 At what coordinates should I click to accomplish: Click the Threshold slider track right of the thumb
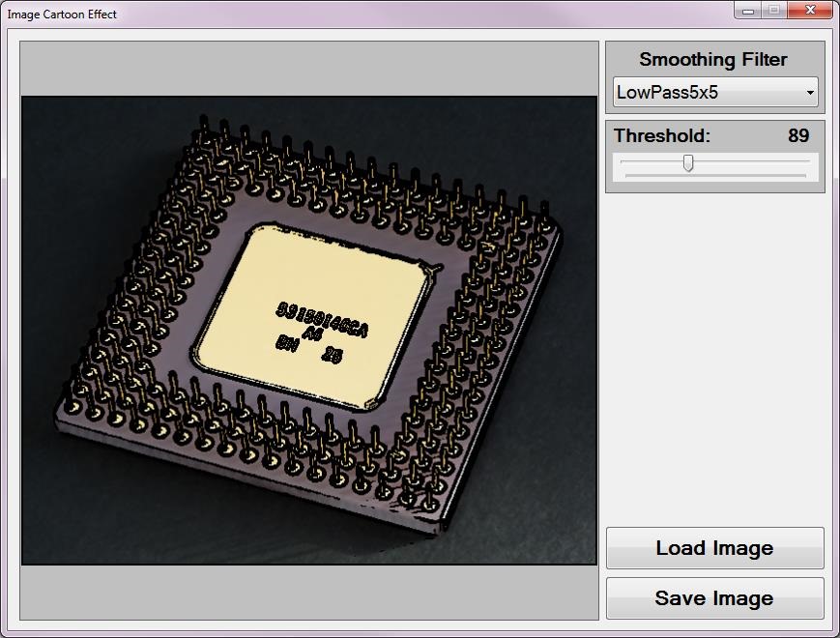754,162
